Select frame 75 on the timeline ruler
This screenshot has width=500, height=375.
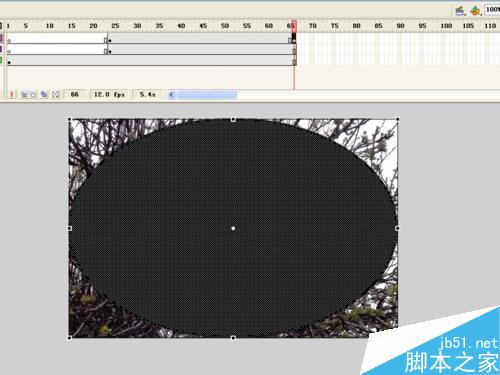coord(335,26)
